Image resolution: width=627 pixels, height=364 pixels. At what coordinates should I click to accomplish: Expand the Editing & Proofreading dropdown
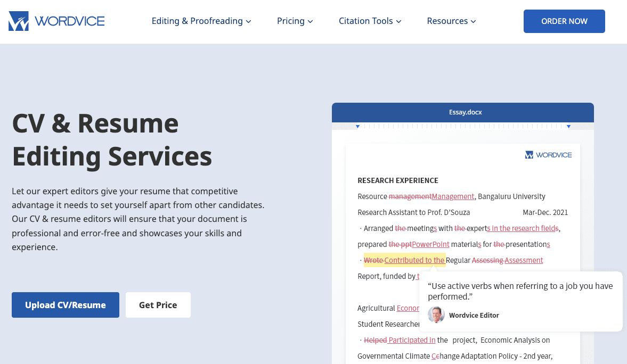201,21
